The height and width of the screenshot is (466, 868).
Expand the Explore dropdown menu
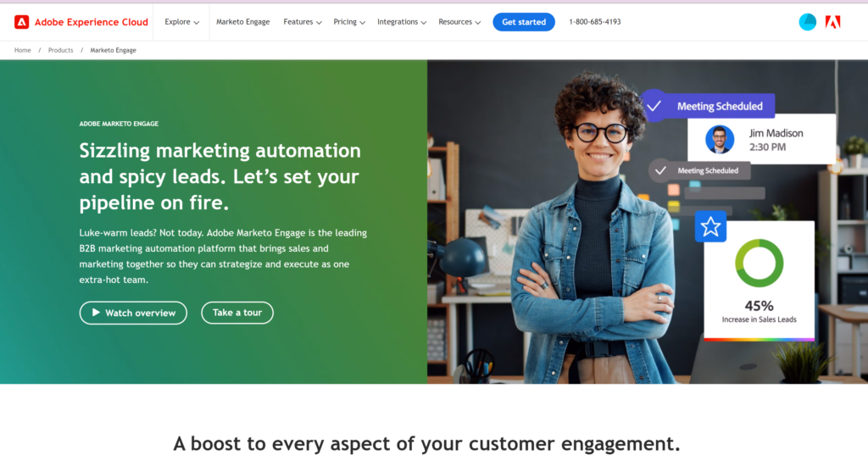pos(181,22)
